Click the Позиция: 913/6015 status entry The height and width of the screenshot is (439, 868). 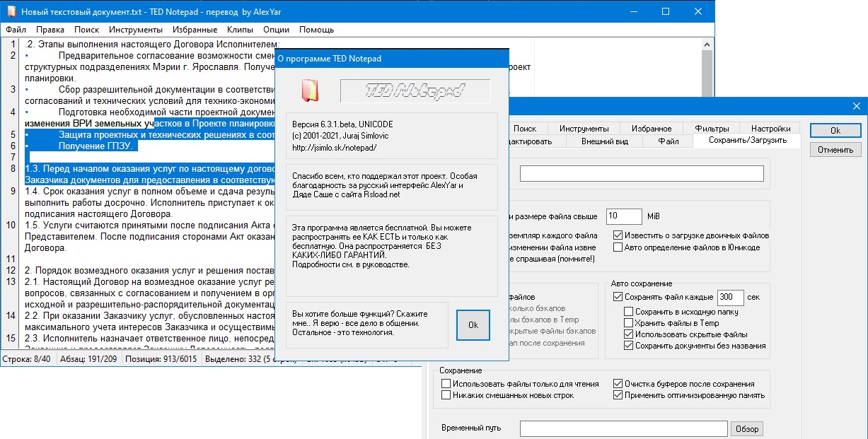(161, 360)
